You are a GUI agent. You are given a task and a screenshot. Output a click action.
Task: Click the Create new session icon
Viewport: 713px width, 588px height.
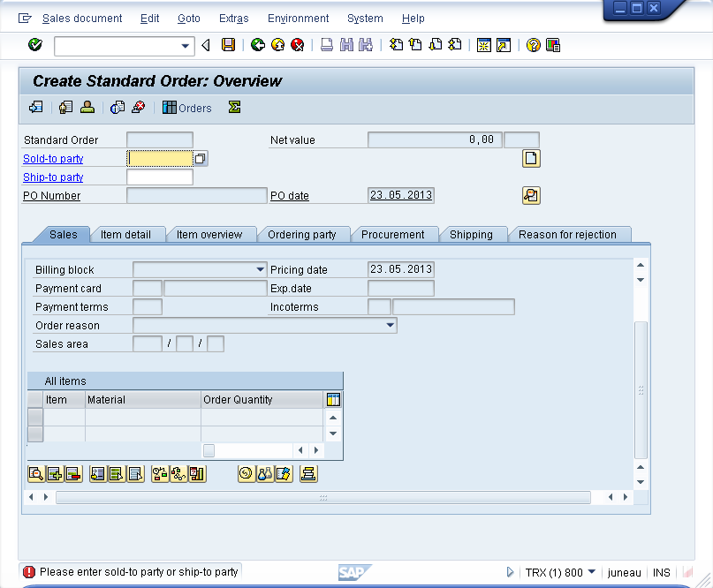coord(484,45)
